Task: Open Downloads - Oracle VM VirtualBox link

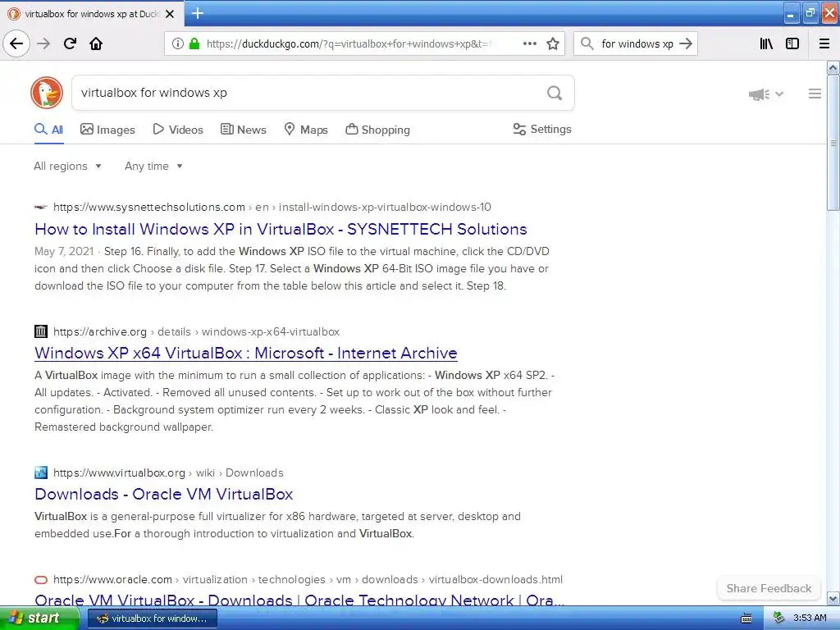Action: tap(164, 494)
